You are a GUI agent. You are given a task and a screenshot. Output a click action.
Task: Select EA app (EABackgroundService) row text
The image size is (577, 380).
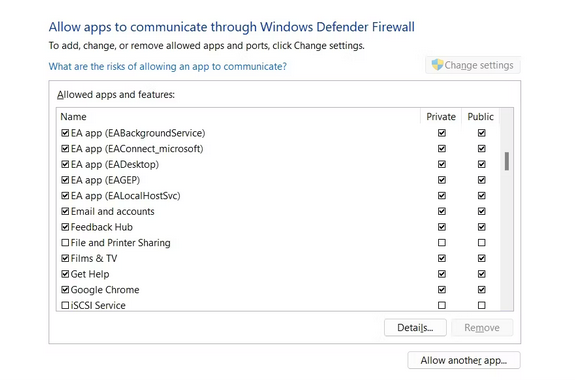(x=138, y=133)
